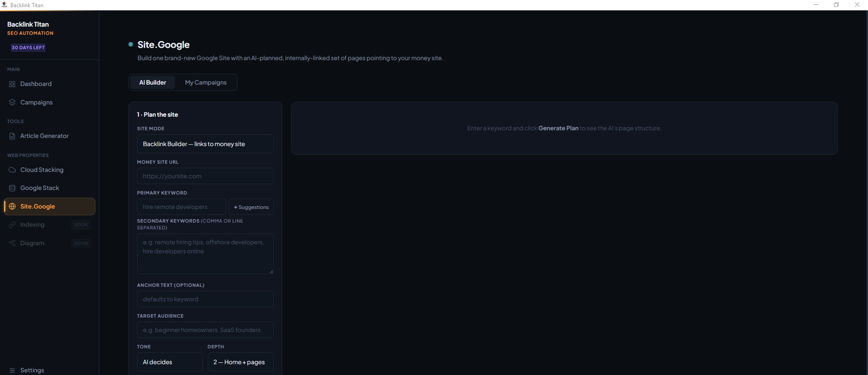Click the Backlink Titan title bar app icon
The width and height of the screenshot is (868, 375).
click(4, 5)
